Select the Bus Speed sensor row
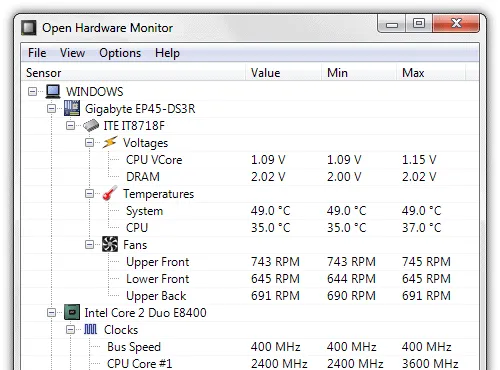The width and height of the screenshot is (500, 370). pos(250,347)
